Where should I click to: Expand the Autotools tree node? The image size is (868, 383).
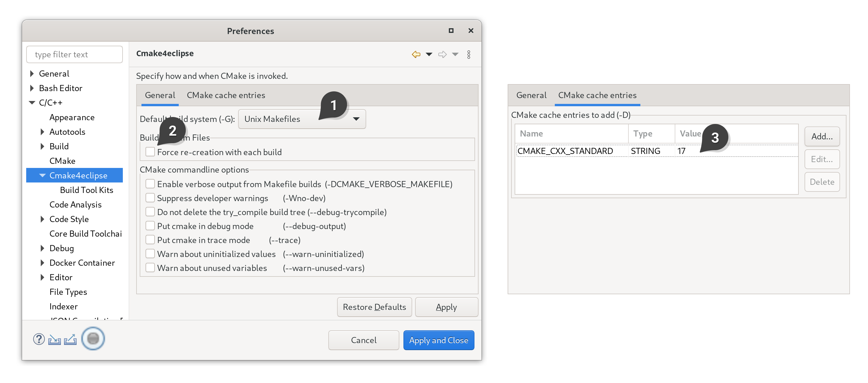tap(42, 132)
